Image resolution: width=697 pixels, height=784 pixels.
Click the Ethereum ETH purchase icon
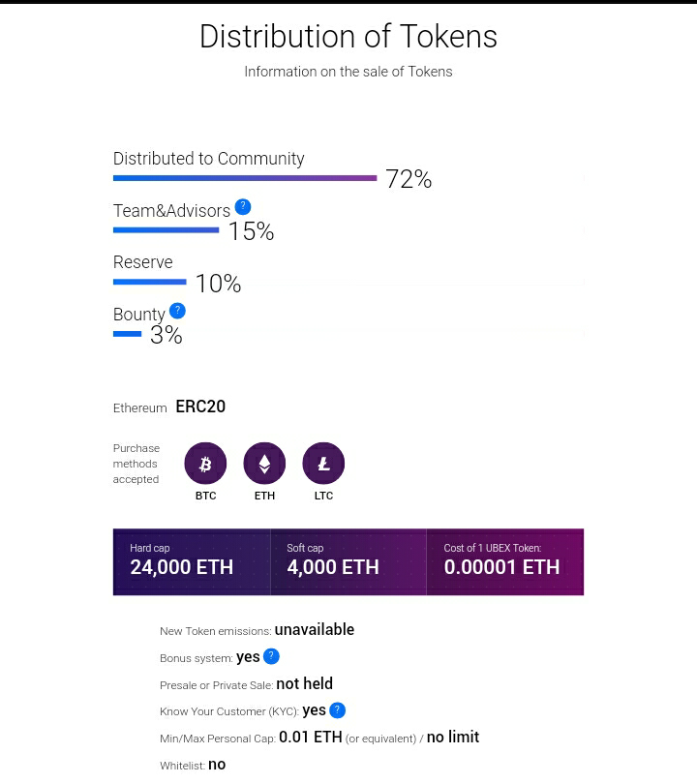pos(264,464)
